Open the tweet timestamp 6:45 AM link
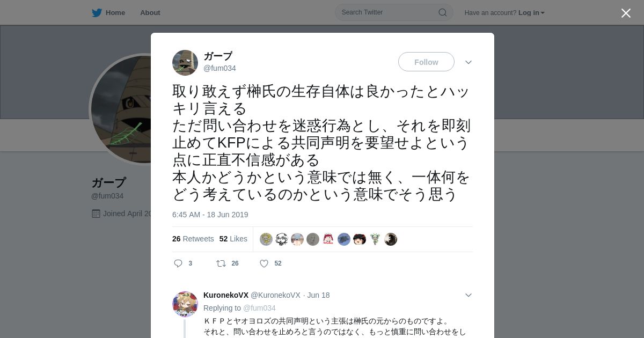The height and width of the screenshot is (338, 644). 210,215
